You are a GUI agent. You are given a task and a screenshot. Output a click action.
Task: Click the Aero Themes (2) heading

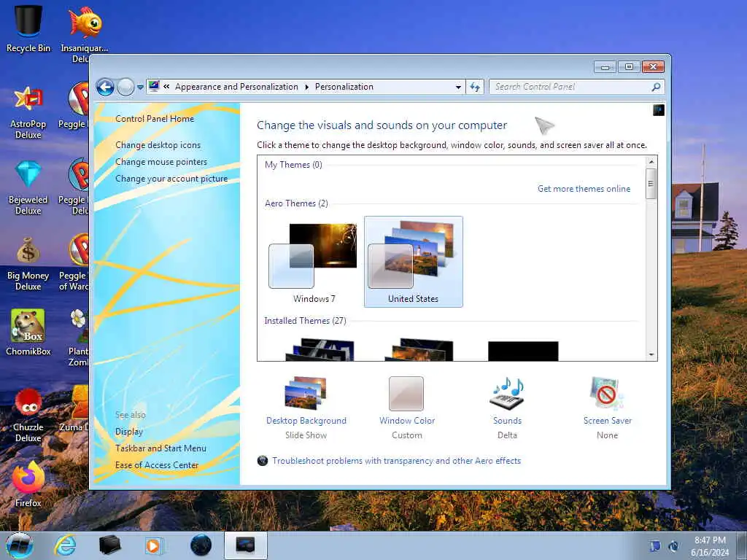point(296,203)
